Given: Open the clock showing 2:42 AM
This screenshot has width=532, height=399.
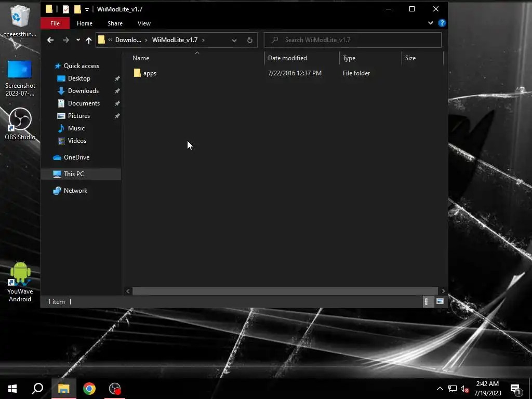Looking at the screenshot, I should [487, 389].
